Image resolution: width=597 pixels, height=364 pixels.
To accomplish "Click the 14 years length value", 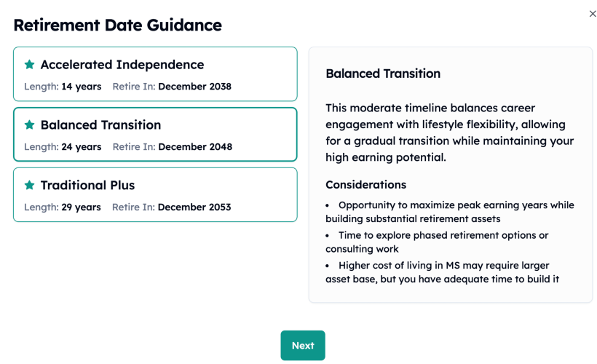I will click(x=81, y=87).
